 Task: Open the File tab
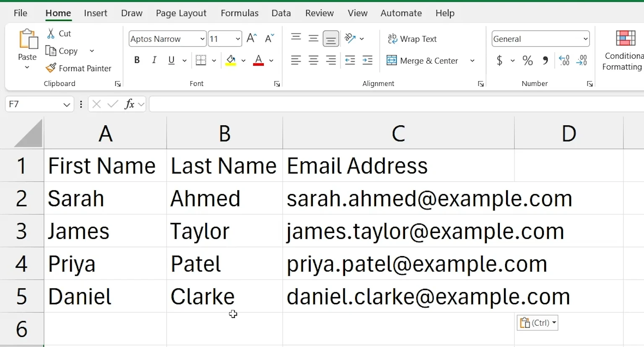21,13
